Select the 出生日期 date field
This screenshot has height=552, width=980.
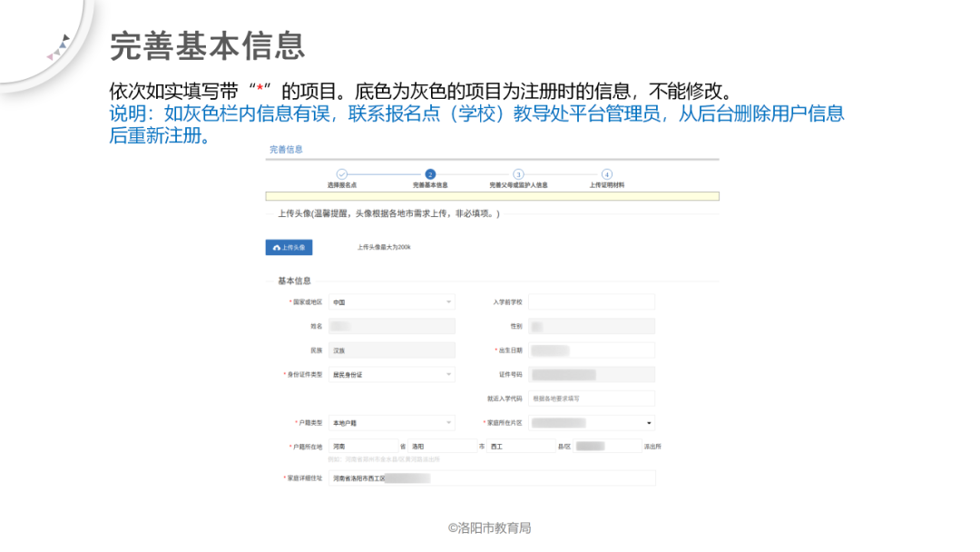coord(592,350)
